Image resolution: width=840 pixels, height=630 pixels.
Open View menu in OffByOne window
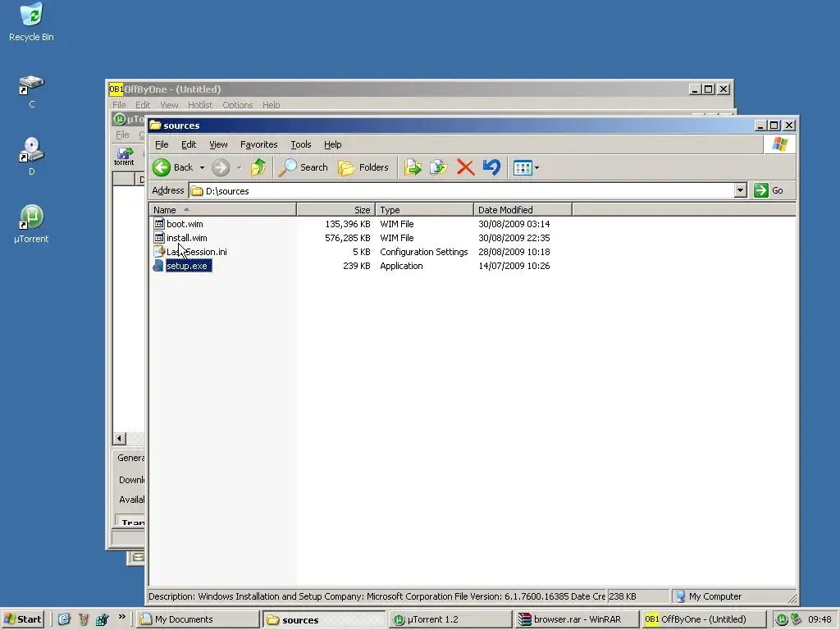pyautogui.click(x=169, y=105)
